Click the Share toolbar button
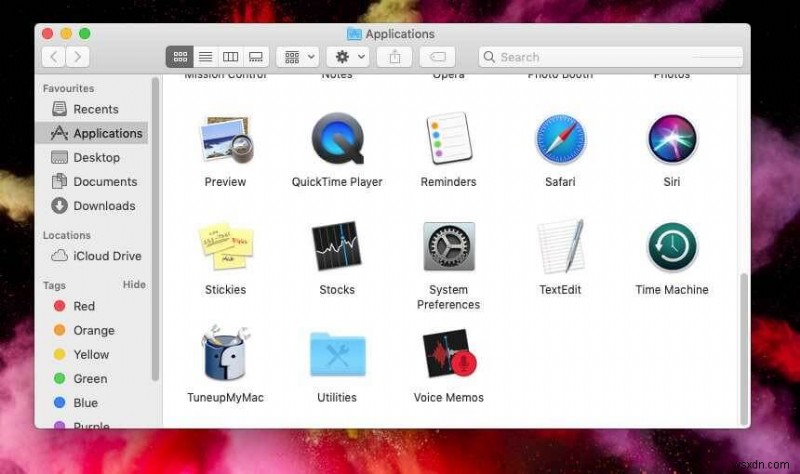This screenshot has width=800, height=474. (394, 57)
